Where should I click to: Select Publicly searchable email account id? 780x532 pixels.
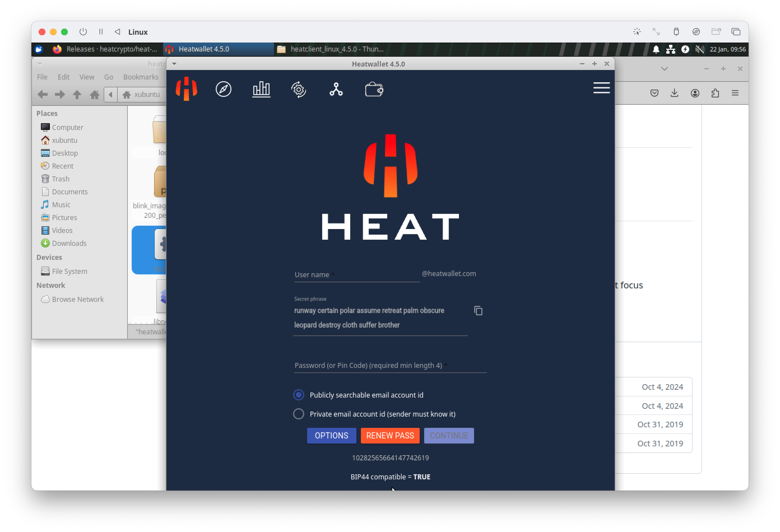298,395
